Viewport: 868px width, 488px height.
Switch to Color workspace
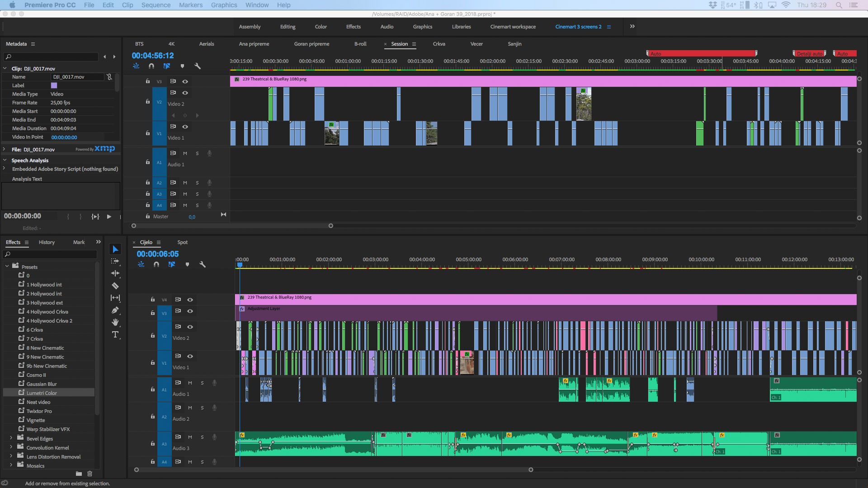pos(321,27)
